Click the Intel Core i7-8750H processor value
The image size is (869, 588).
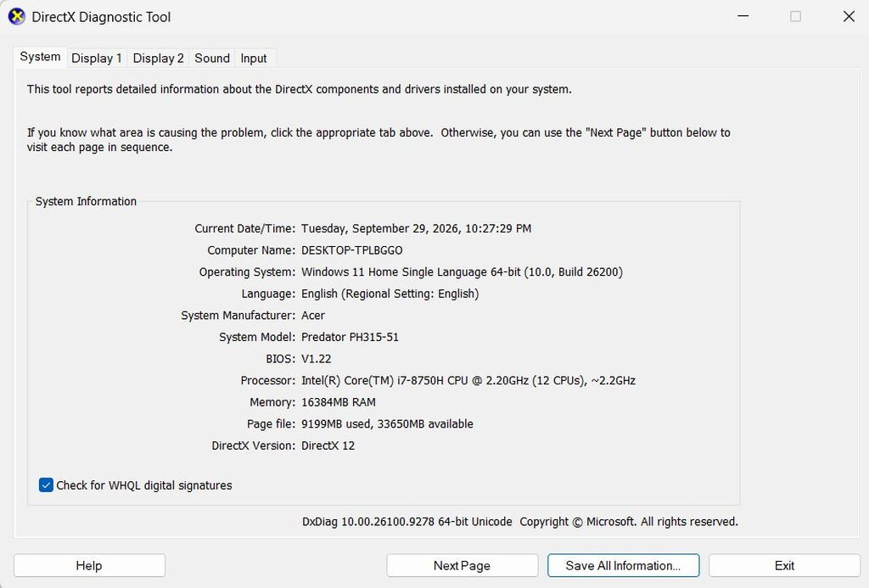(x=468, y=381)
